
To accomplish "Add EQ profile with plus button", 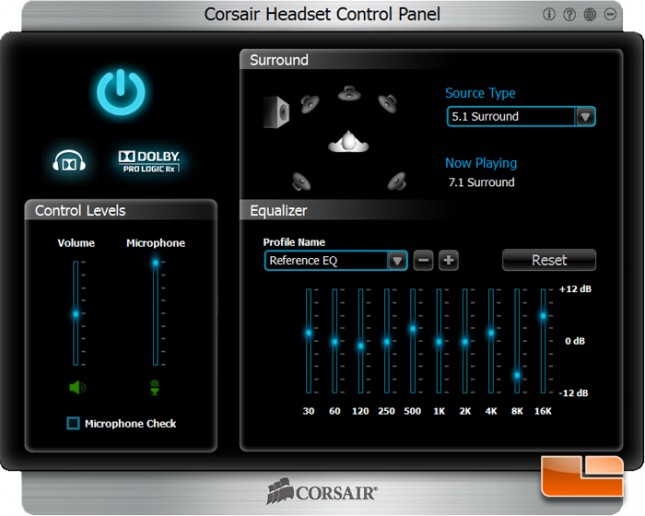I will coord(449,260).
